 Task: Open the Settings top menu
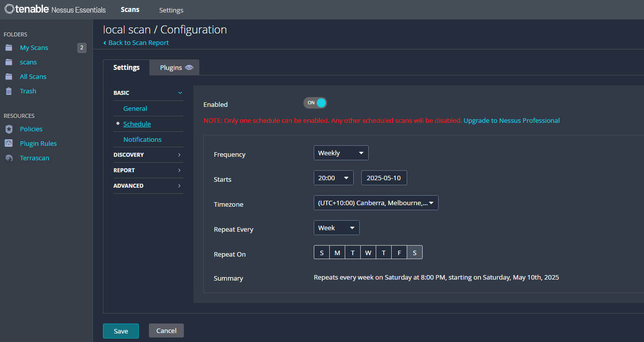click(171, 10)
